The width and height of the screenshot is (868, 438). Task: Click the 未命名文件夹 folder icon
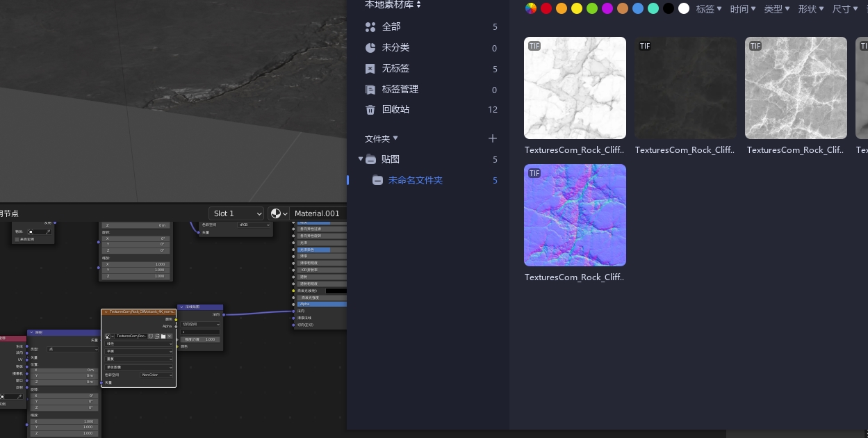point(377,180)
